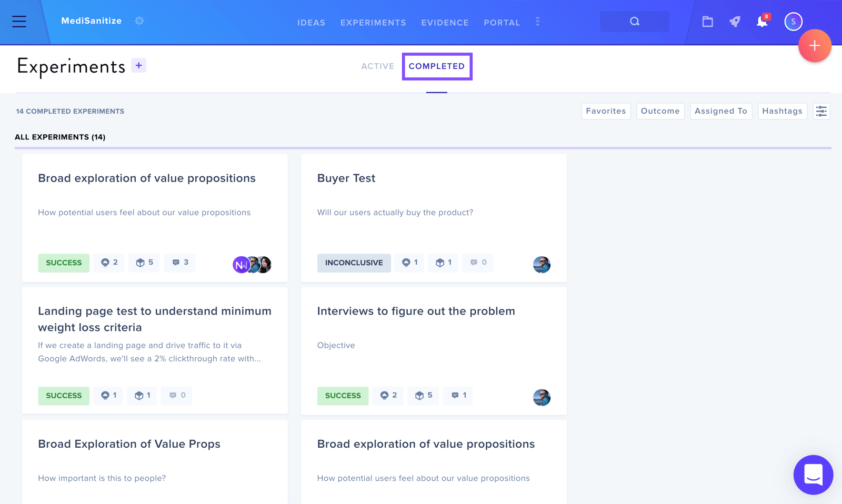Go to Ideas section

[311, 23]
